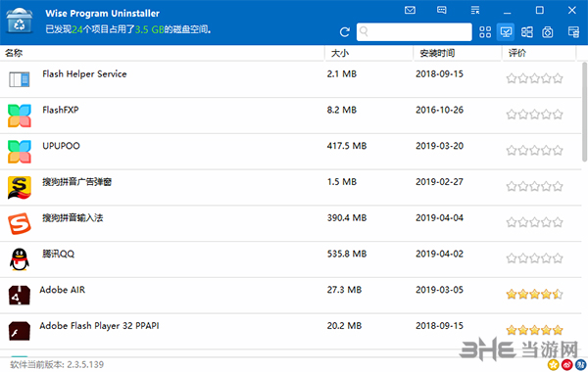Image resolution: width=588 pixels, height=372 pixels.
Task: Open the custom uninstall window icon
Action: point(573,32)
